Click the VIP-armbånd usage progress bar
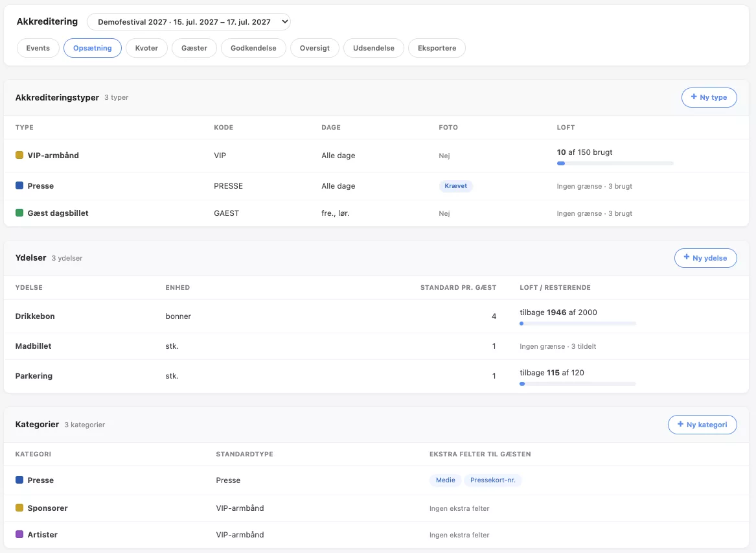 [x=615, y=163]
